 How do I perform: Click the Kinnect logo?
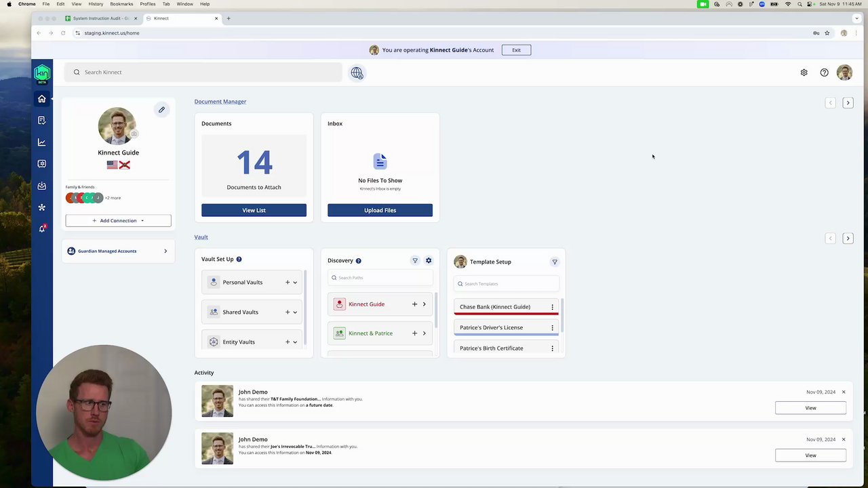click(42, 73)
